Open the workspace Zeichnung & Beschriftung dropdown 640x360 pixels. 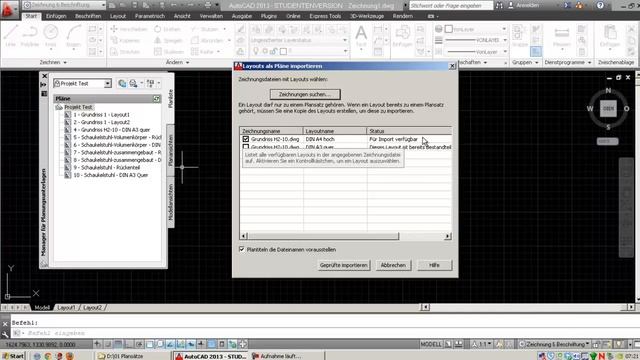[x=64, y=5]
